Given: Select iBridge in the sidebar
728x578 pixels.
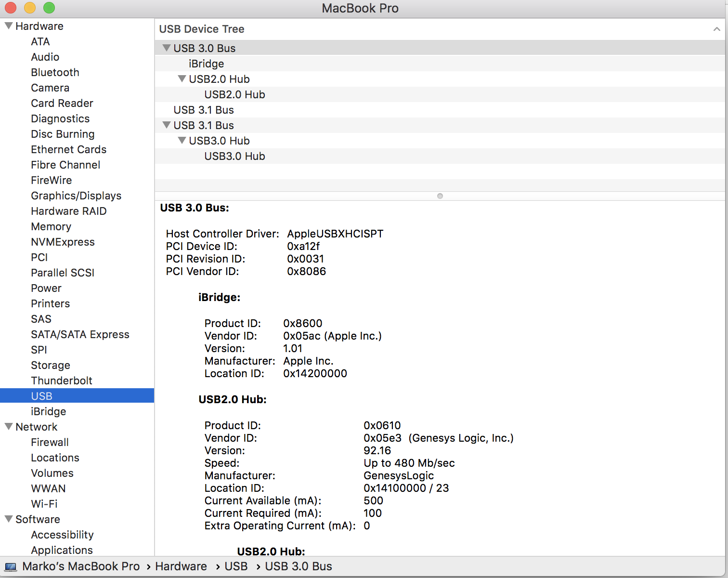Looking at the screenshot, I should 49,411.
